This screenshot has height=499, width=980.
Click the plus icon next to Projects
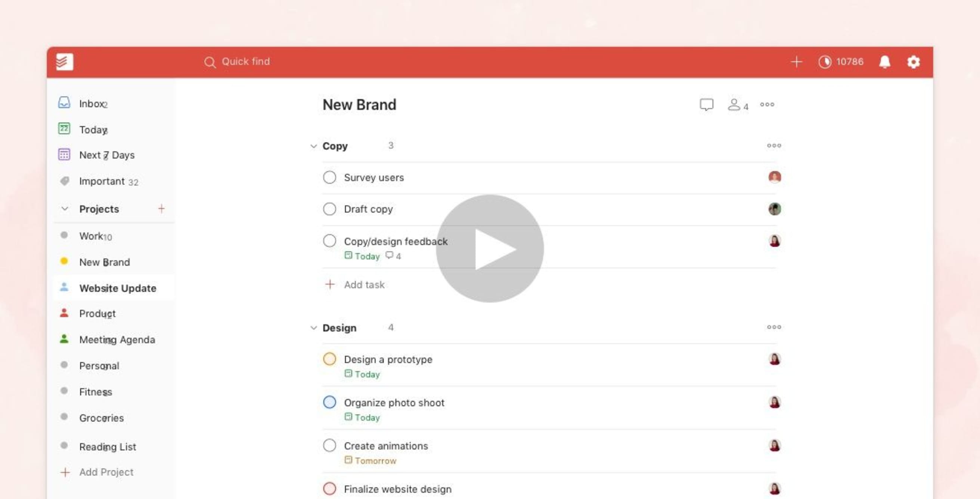(161, 208)
